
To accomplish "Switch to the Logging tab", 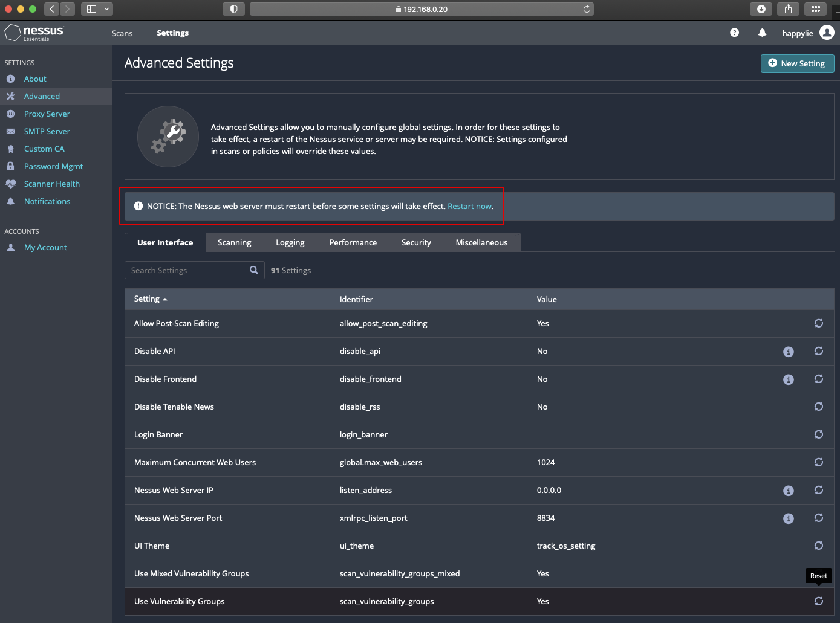I will [x=290, y=242].
